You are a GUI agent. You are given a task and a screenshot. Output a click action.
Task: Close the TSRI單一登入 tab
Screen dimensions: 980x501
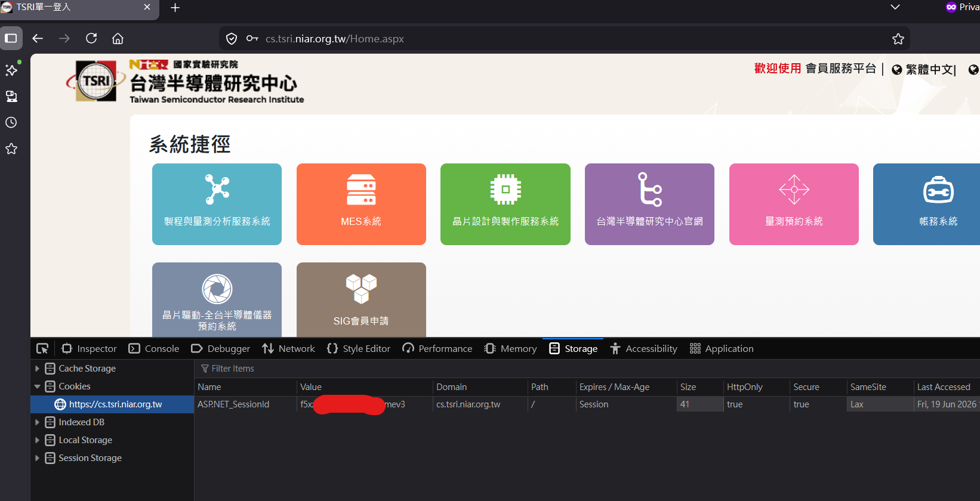[147, 7]
